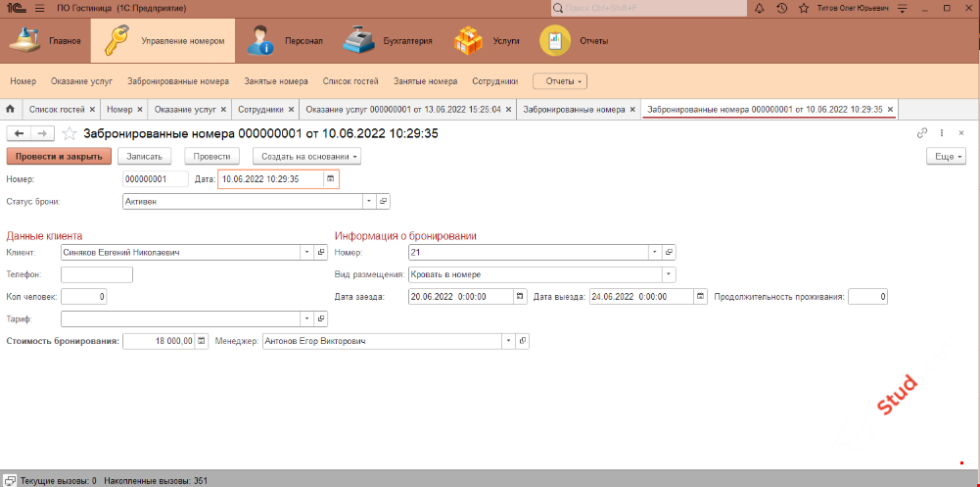Click the home page tab icon
The height and width of the screenshot is (487, 980).
(10, 109)
